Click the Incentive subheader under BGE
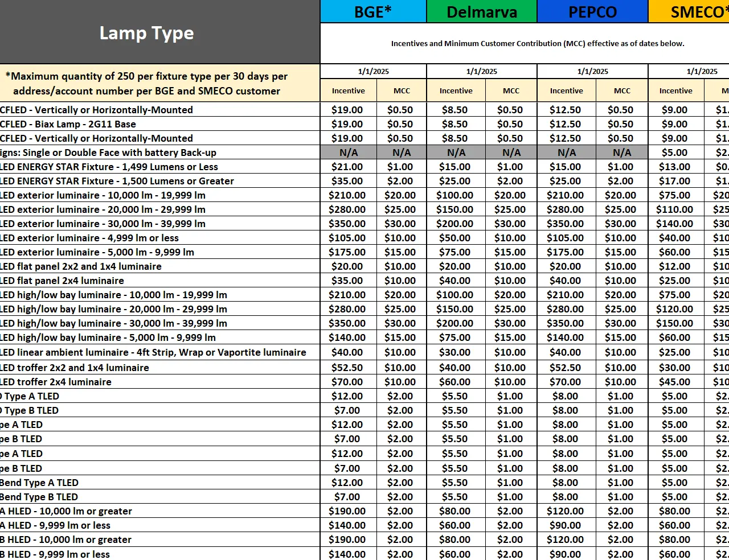729x560 pixels. pos(349,90)
